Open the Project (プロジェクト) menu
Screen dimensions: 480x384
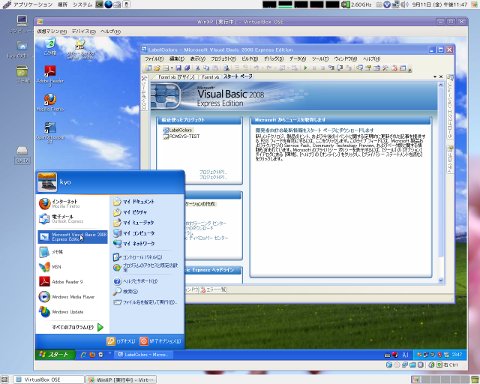pos(223,59)
